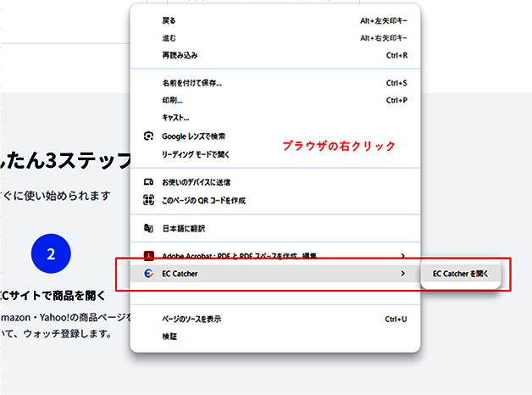Select キャスト... menu entry
Screen dimensions: 532x395
coord(275,118)
